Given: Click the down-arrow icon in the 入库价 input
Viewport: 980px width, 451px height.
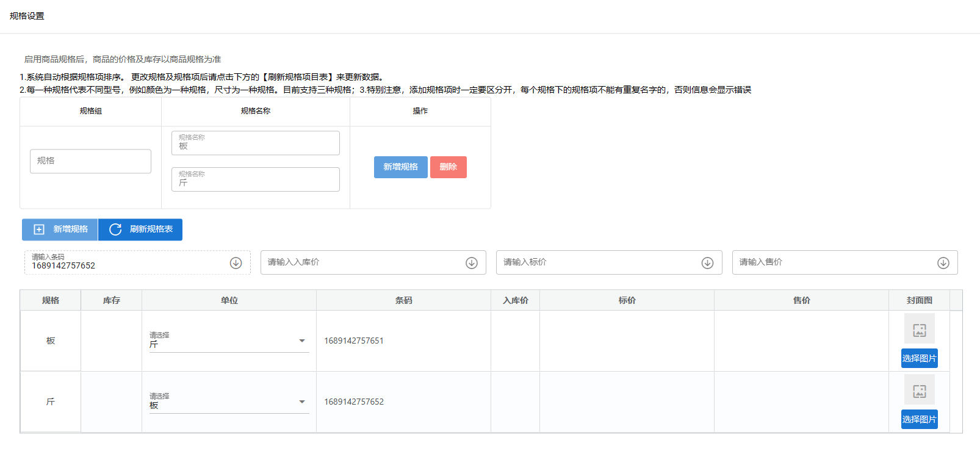Looking at the screenshot, I should coord(472,262).
